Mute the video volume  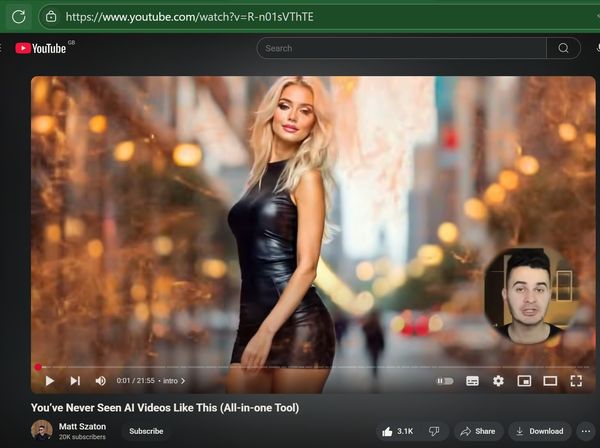100,381
